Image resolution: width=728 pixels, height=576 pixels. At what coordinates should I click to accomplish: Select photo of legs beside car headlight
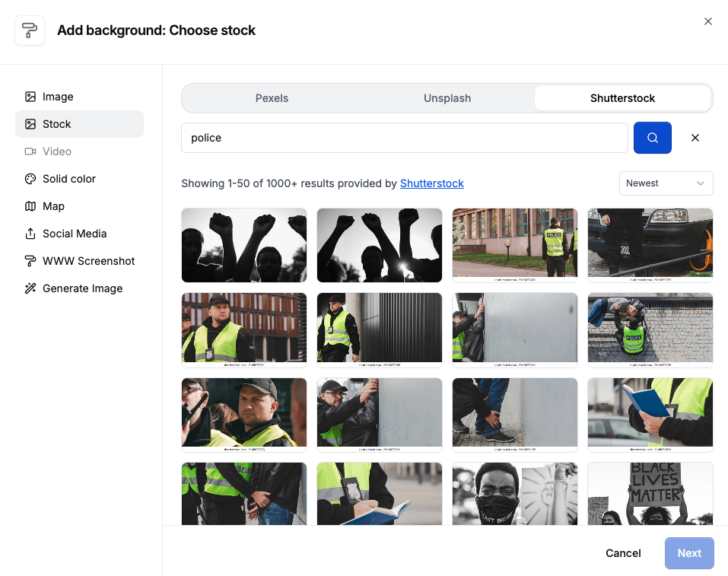650,245
